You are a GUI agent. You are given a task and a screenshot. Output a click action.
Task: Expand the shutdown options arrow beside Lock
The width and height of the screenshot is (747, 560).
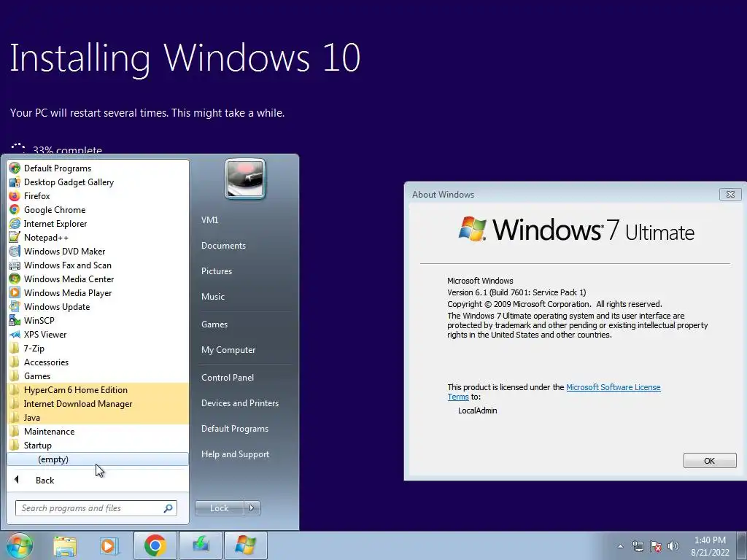pyautogui.click(x=252, y=508)
